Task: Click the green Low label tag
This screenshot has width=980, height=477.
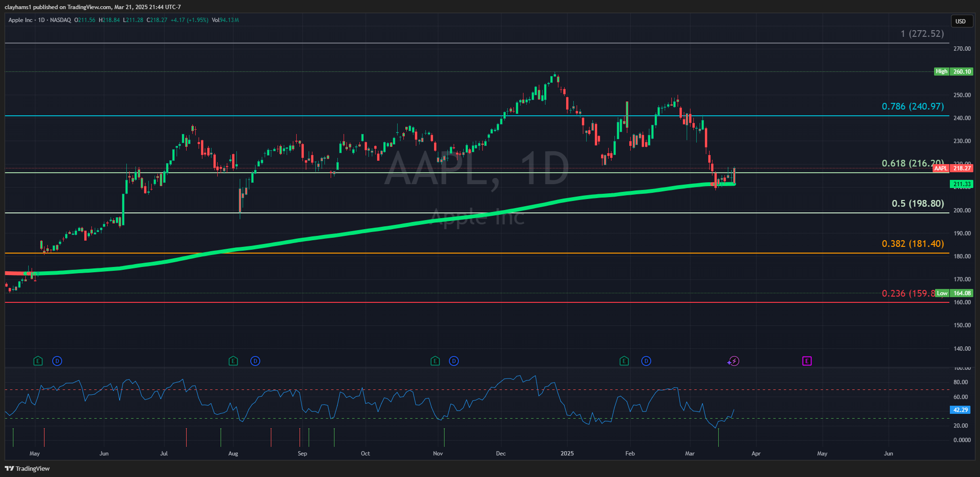Action: tap(942, 293)
